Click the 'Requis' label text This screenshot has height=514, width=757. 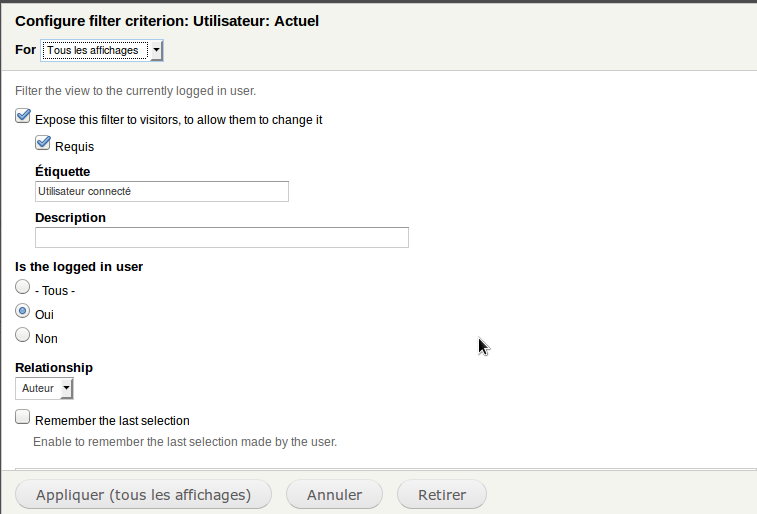click(x=74, y=147)
